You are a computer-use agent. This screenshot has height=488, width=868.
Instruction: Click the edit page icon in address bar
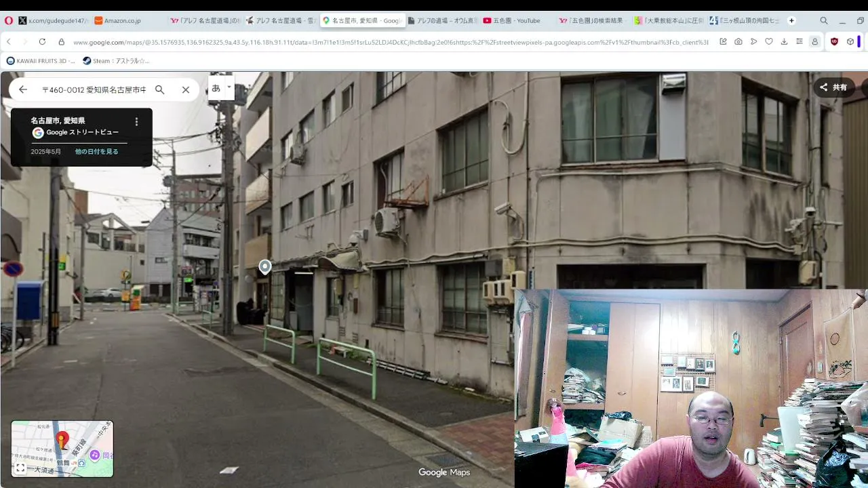click(723, 42)
